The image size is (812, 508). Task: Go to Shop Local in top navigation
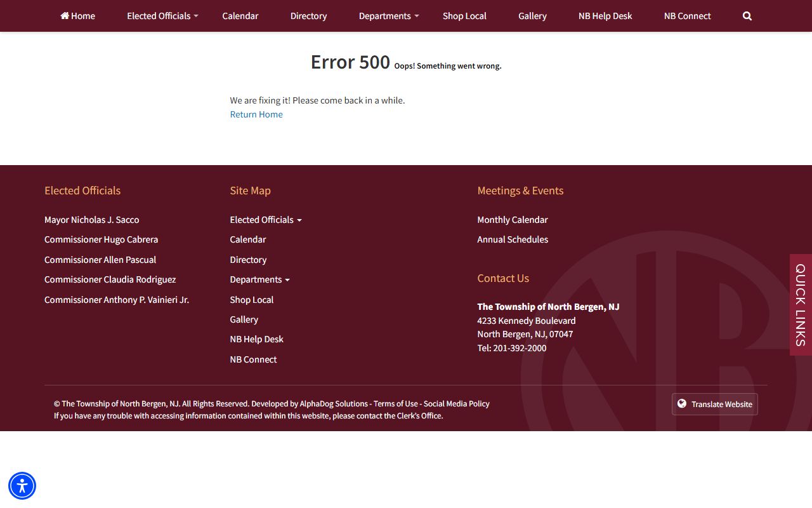pyautogui.click(x=464, y=16)
